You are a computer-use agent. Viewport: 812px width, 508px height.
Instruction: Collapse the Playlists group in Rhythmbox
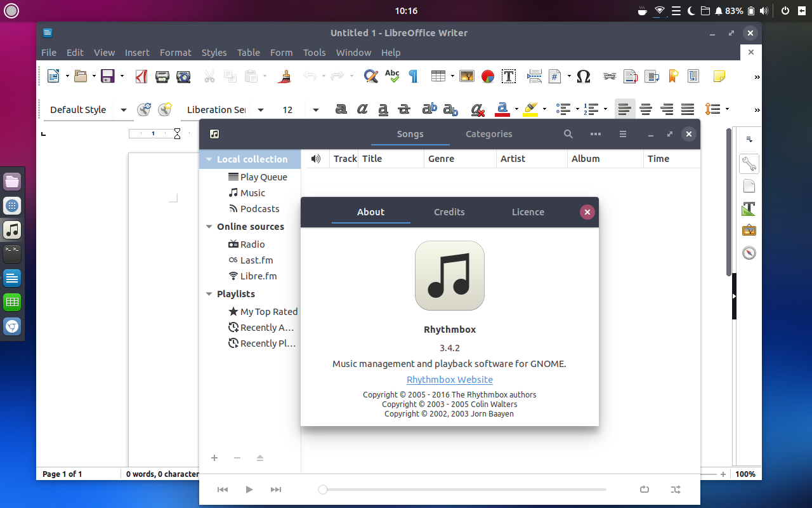[x=209, y=294]
